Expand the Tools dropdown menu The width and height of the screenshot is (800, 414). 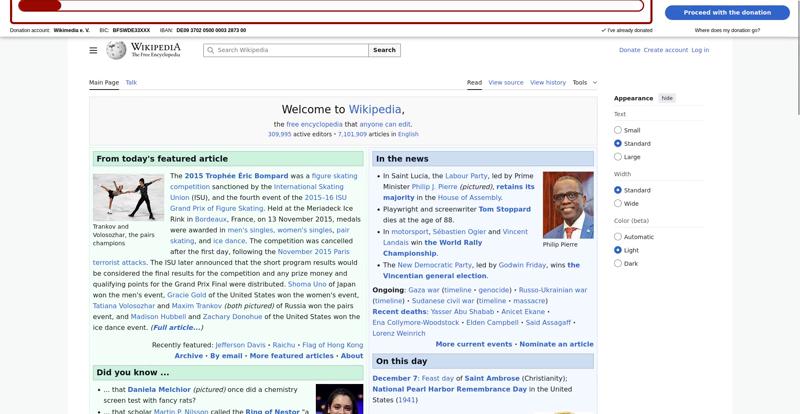[x=584, y=82]
